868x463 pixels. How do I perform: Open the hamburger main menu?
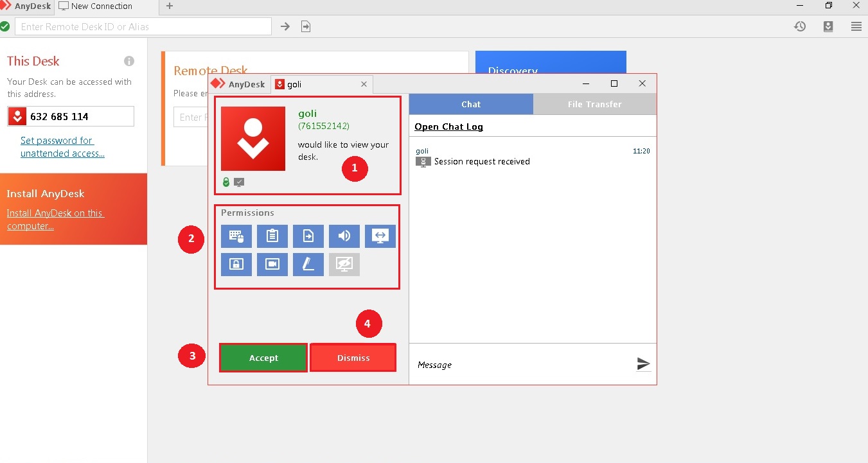pyautogui.click(x=856, y=26)
